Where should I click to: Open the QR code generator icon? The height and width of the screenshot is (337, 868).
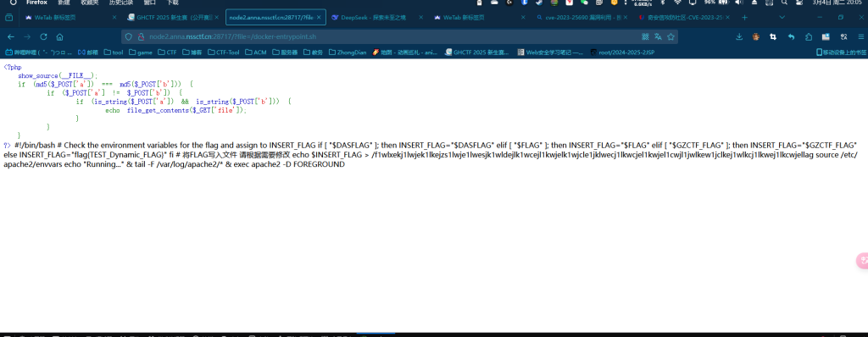coord(645,37)
